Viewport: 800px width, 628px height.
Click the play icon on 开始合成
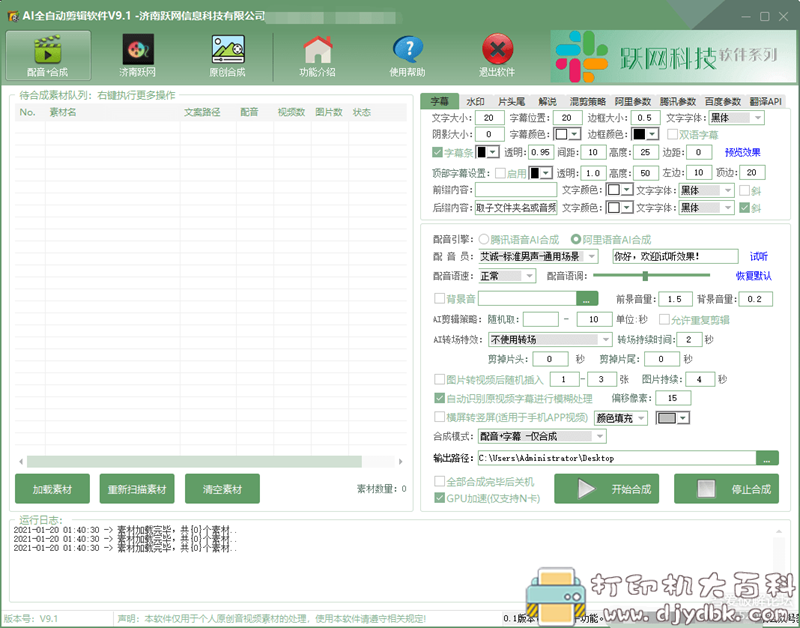point(586,489)
